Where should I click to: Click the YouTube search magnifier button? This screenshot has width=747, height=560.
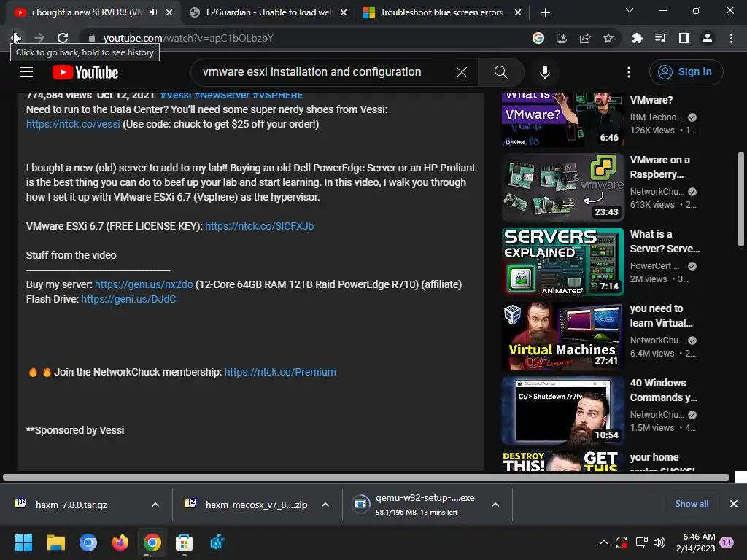(500, 72)
